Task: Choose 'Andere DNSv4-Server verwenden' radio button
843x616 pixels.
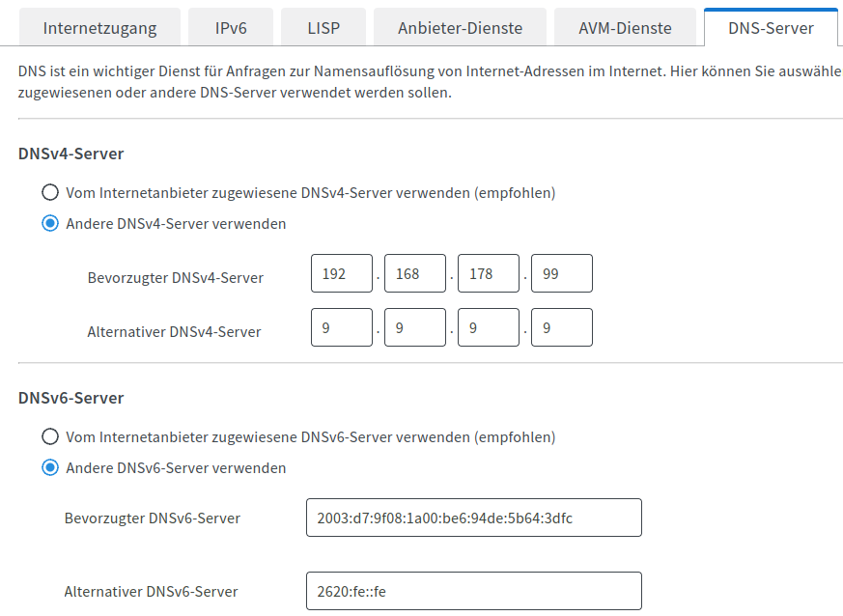Action: point(50,224)
